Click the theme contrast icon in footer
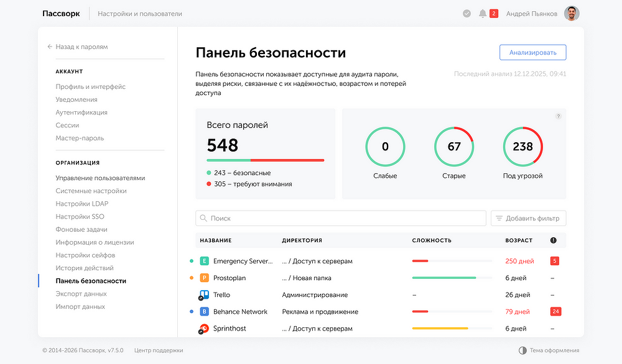Viewport: 622px width, 364px height. [x=523, y=350]
